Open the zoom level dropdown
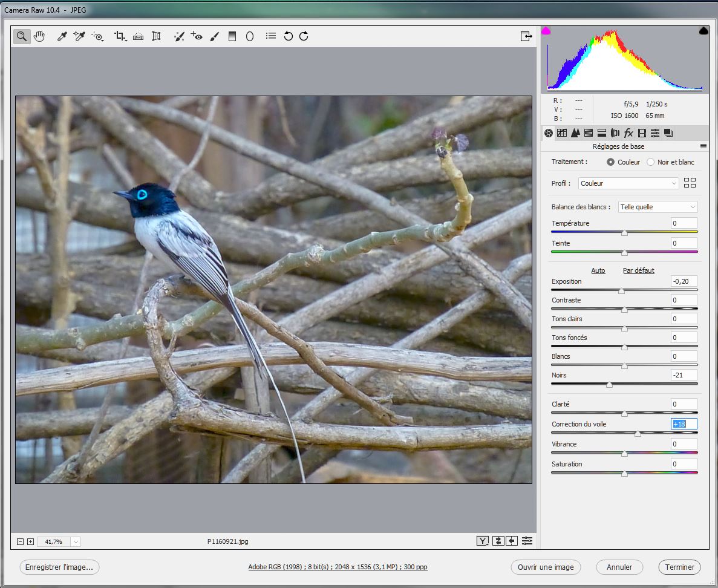Image resolution: width=718 pixels, height=588 pixels. pyautogui.click(x=76, y=542)
